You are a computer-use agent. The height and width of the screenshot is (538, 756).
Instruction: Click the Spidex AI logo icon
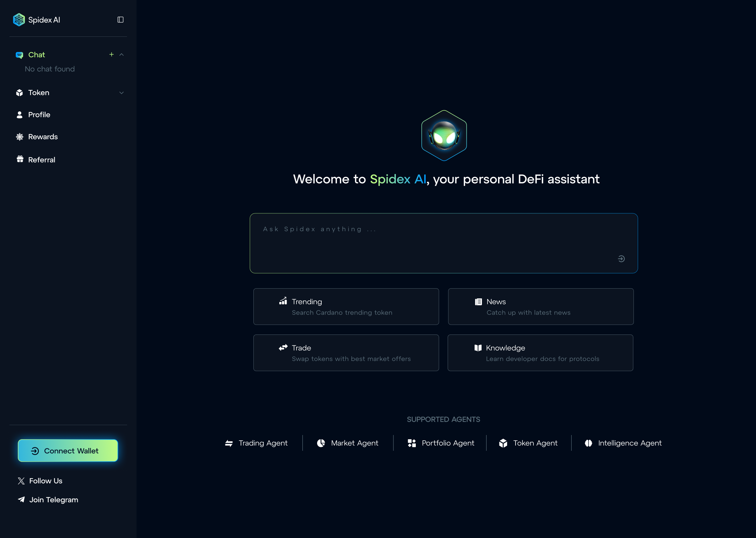pyautogui.click(x=19, y=20)
